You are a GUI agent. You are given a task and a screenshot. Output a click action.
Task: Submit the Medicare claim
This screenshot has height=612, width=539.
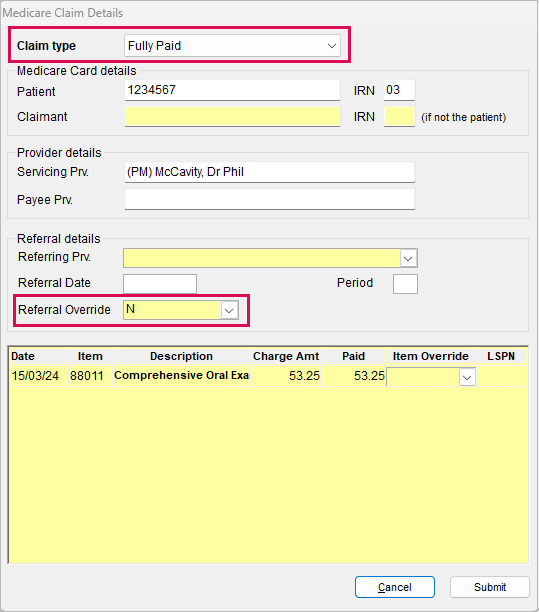pyautogui.click(x=490, y=587)
